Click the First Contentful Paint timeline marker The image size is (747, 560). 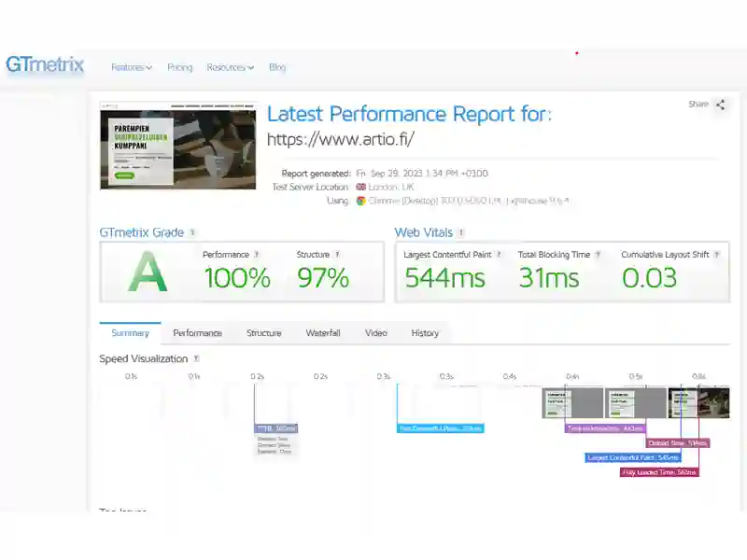pos(440,428)
